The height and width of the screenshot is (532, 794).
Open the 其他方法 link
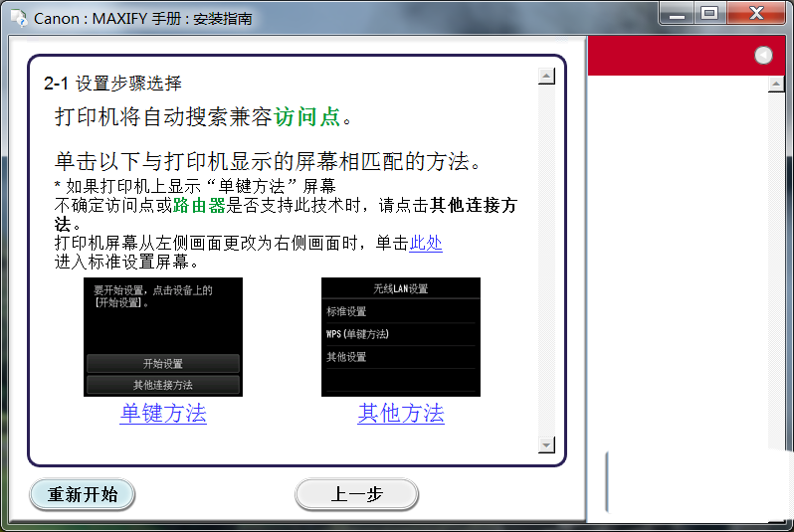tap(401, 413)
